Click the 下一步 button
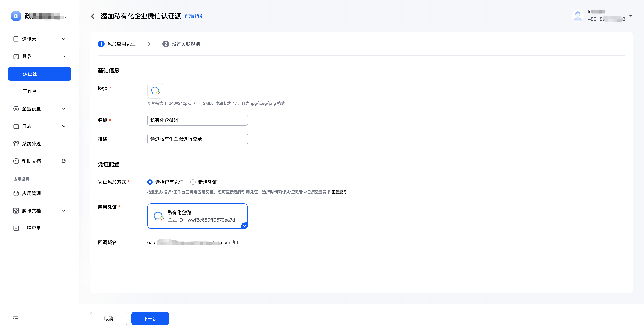Screen dimensions: 644x333 [150, 318]
